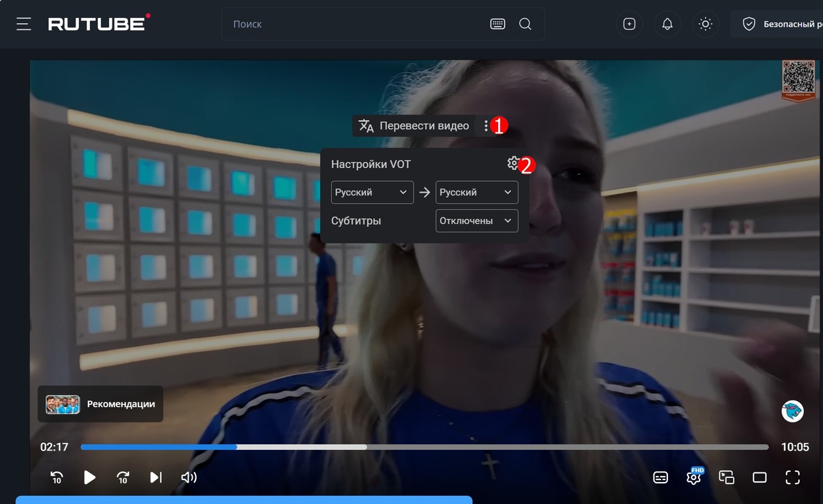823x504 pixels.
Task: Enter fullscreen mode
Action: [x=792, y=477]
